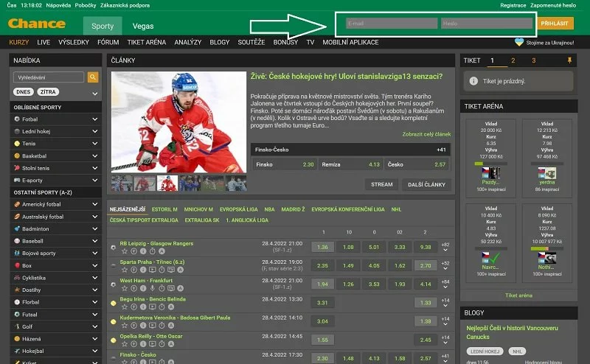
Task: Open the LEDNÍ HOKEJ blog tag
Action: (485, 351)
